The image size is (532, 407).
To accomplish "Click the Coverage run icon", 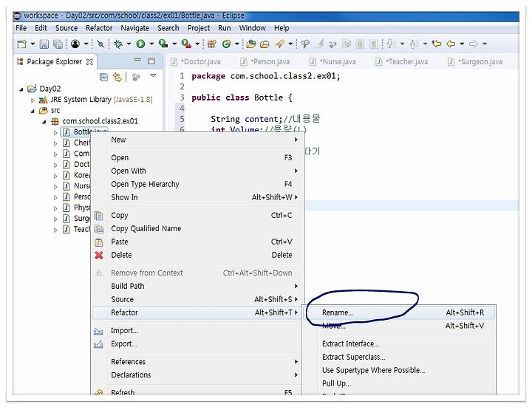I will tap(163, 44).
